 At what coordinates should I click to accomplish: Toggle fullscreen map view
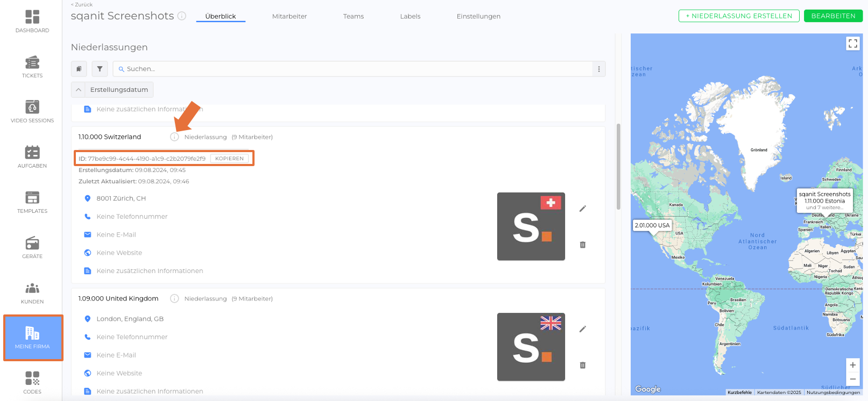(852, 44)
